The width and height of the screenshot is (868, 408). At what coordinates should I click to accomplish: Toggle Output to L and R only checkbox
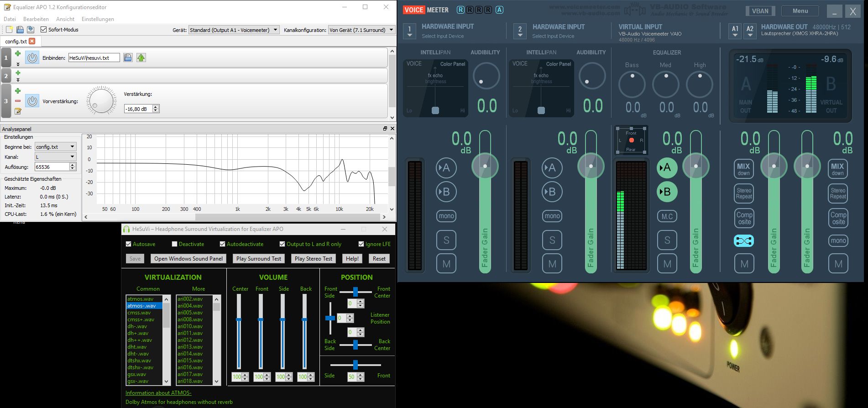(282, 244)
